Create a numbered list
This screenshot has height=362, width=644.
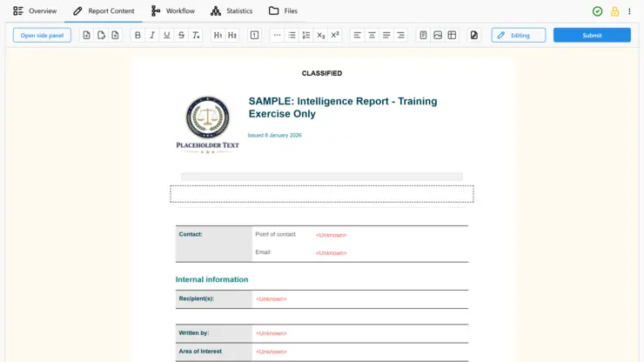point(306,36)
